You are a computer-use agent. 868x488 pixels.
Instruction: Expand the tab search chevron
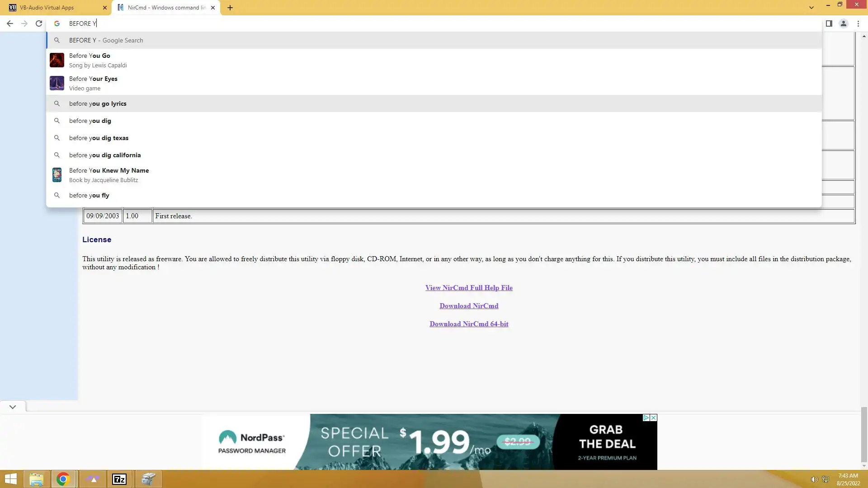tap(811, 8)
